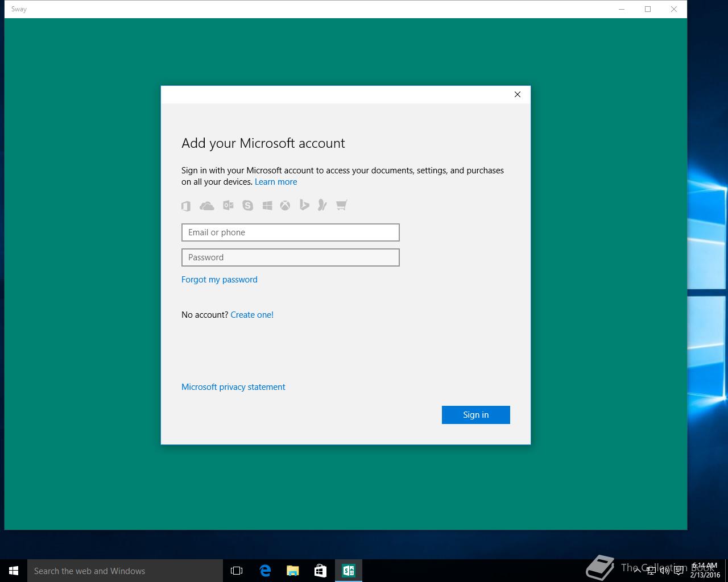Open the Action Center notifications icon
This screenshot has height=582, width=728.
click(679, 571)
